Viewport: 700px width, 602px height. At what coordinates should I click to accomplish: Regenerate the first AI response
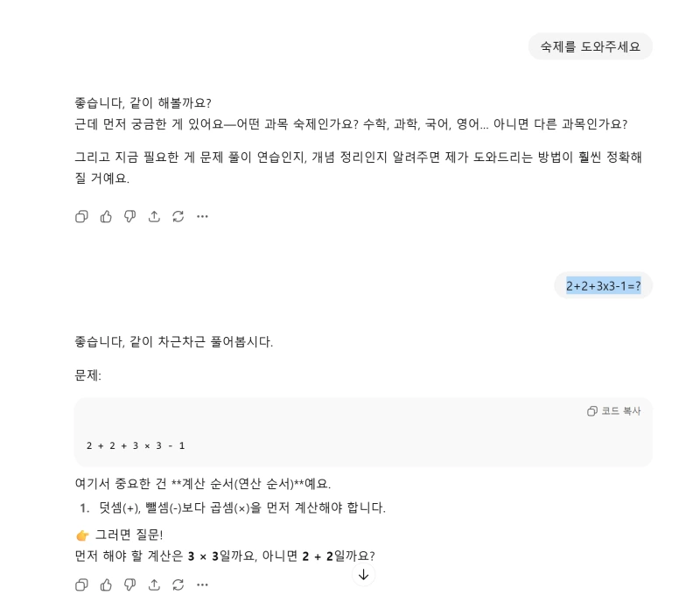tap(178, 216)
